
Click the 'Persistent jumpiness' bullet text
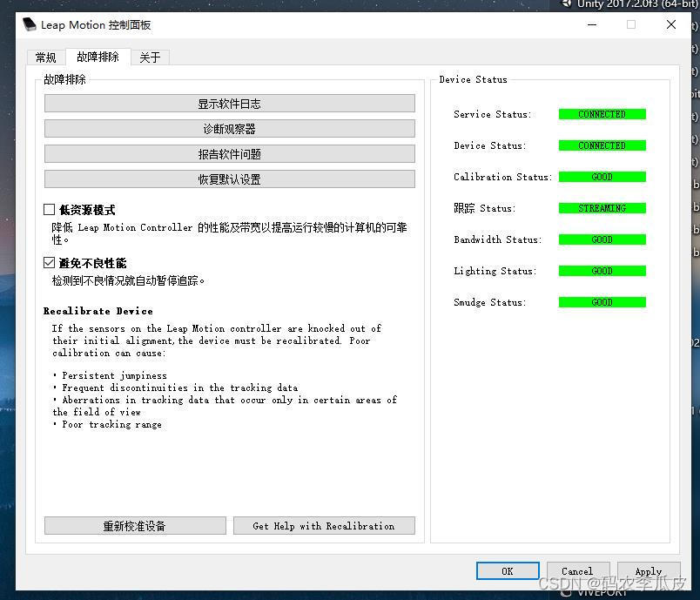point(114,375)
